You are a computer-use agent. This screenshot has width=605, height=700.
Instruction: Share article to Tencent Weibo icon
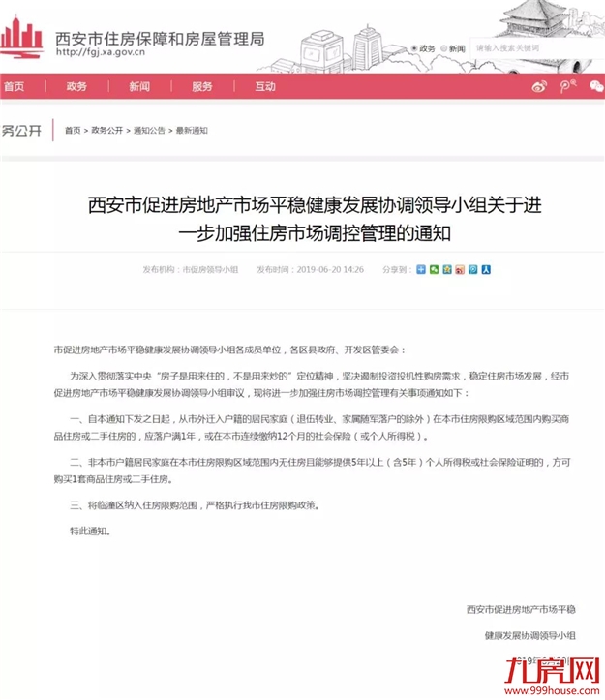472,269
